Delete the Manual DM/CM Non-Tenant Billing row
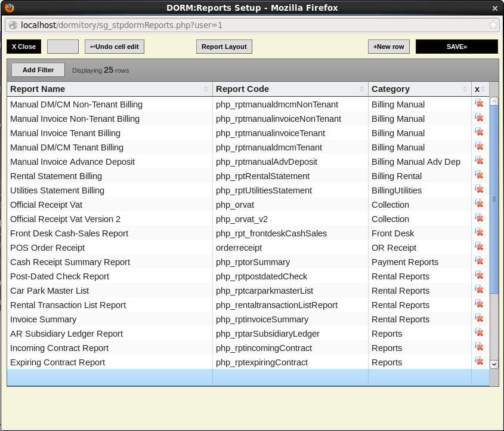 [x=479, y=103]
